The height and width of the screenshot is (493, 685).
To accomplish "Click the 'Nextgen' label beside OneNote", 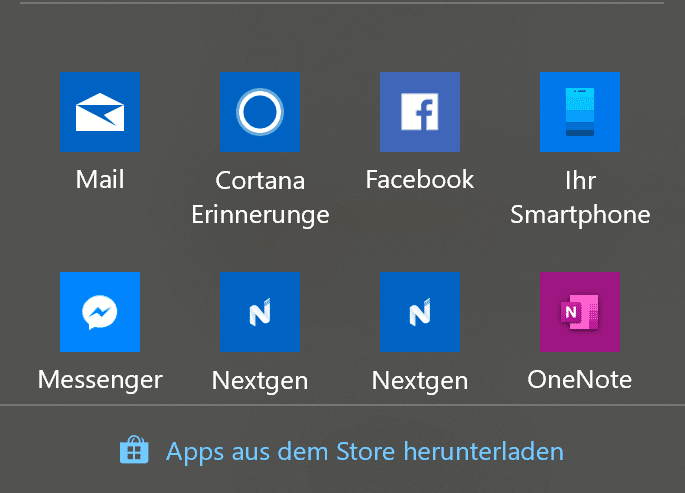I will pos(420,381).
